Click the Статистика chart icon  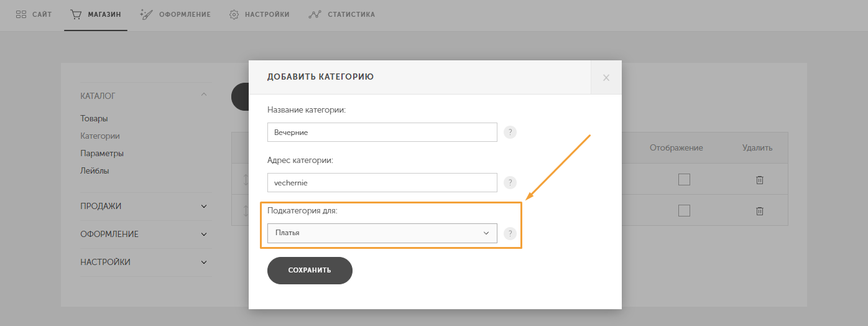(x=315, y=14)
